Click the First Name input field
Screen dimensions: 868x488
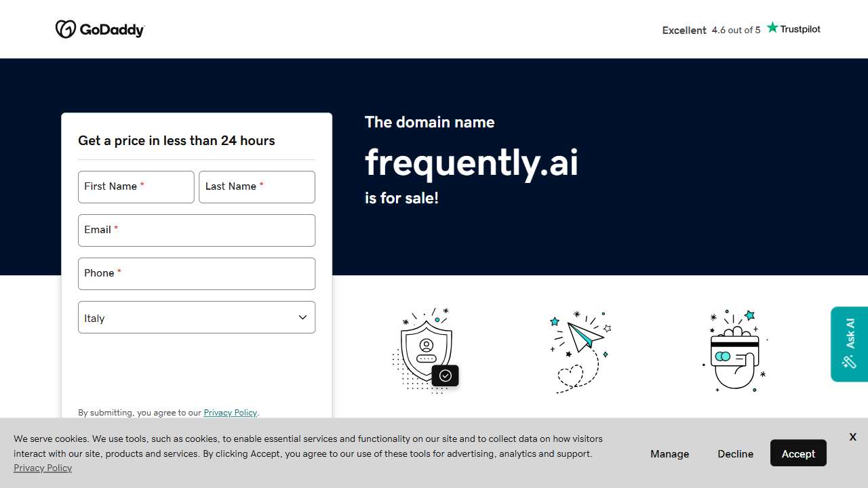pyautogui.click(x=136, y=187)
